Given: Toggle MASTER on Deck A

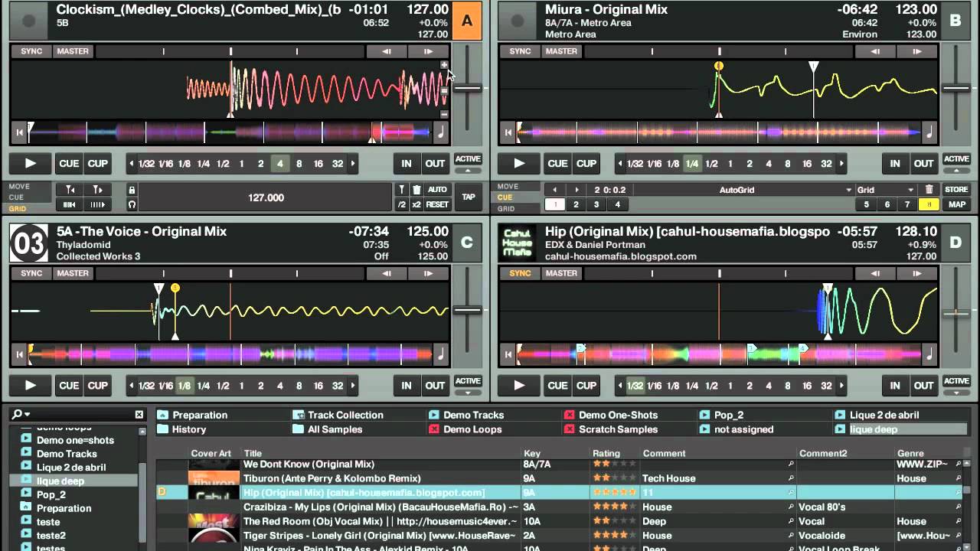Looking at the screenshot, I should click(x=73, y=51).
